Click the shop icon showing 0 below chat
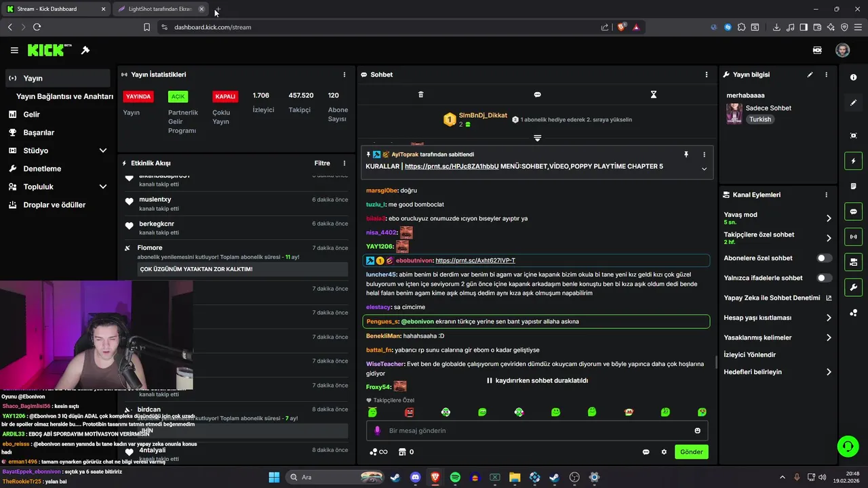Image resolution: width=868 pixels, height=488 pixels. [406, 452]
